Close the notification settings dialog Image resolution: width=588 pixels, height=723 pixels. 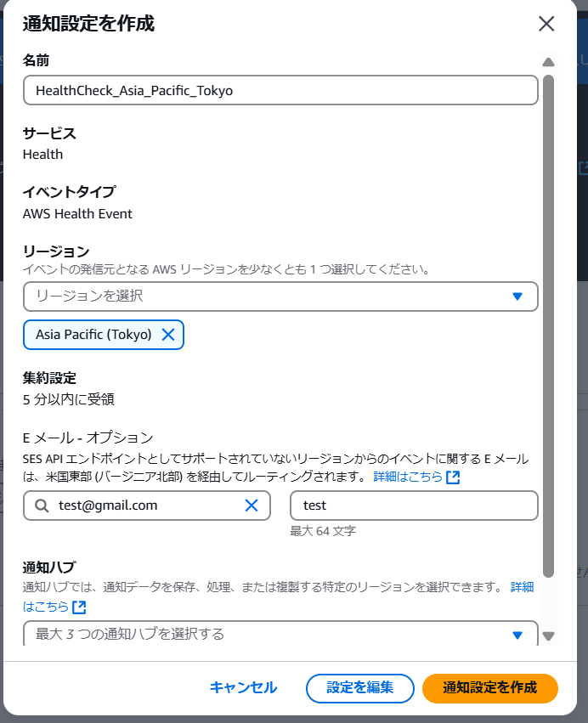(x=546, y=24)
